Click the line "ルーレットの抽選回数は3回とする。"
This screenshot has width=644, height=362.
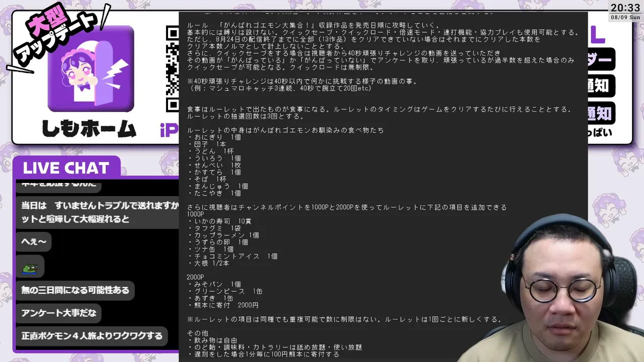pos(246,116)
